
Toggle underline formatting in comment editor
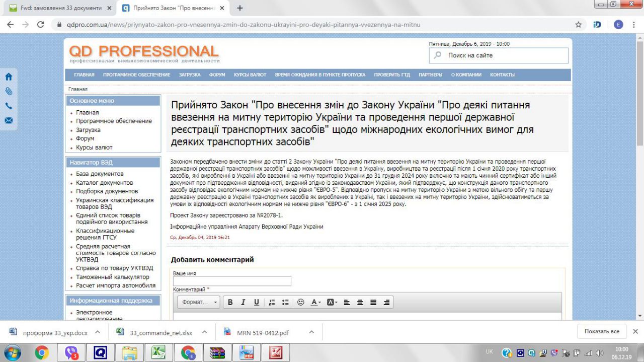[256, 302]
